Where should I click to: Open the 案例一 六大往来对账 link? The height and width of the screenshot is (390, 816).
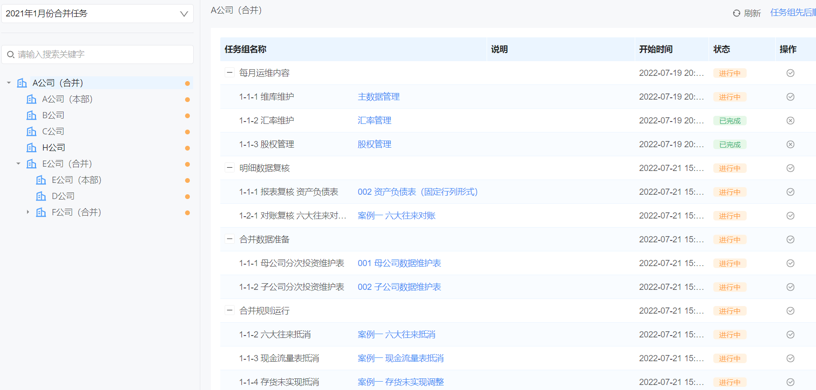(396, 216)
